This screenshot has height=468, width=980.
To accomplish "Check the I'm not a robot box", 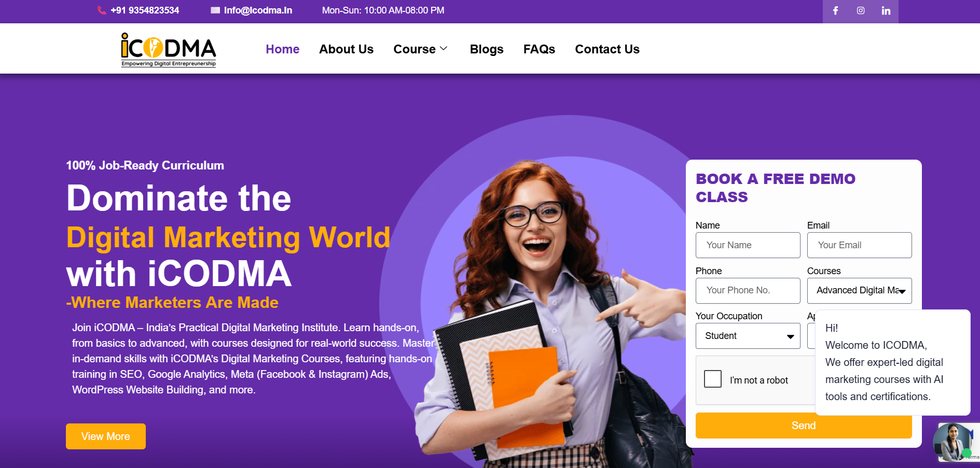I will (x=713, y=379).
